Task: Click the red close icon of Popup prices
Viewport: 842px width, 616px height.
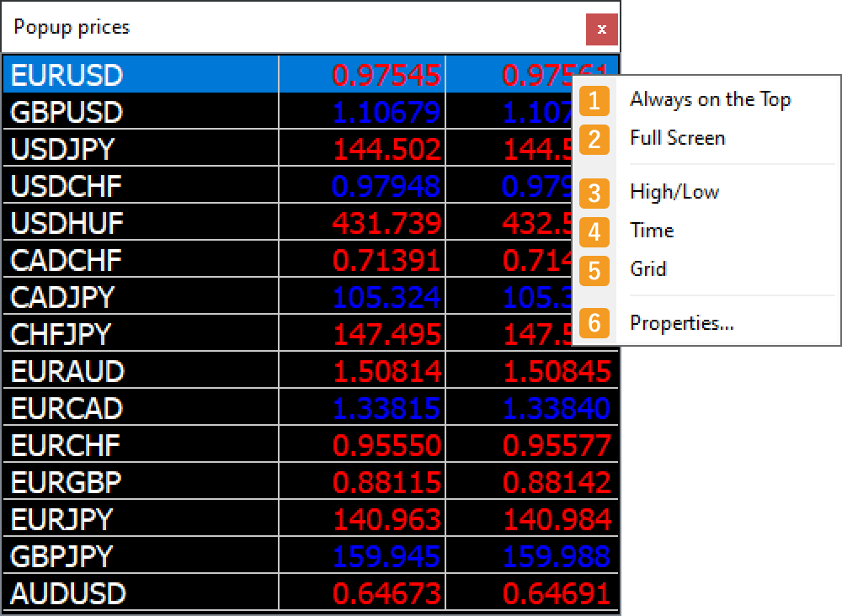Action: pos(601,28)
